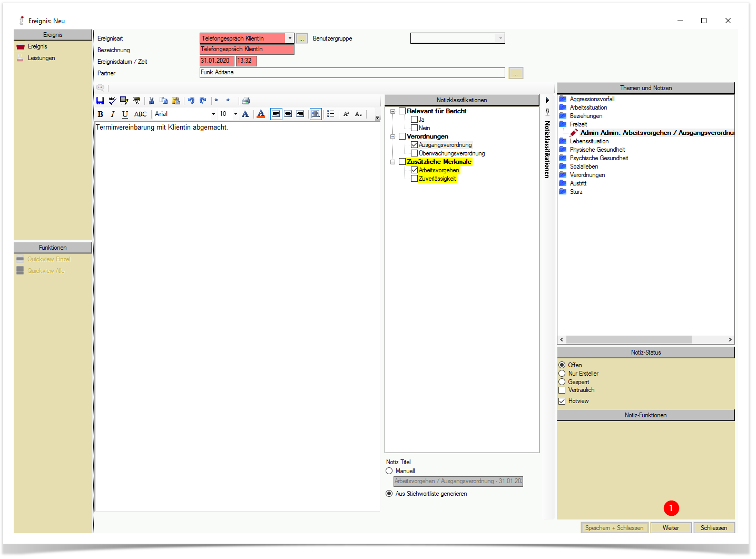Screen dimensions: 756x559
Task: Insert a bulleted list in the note
Action: [x=330, y=114]
